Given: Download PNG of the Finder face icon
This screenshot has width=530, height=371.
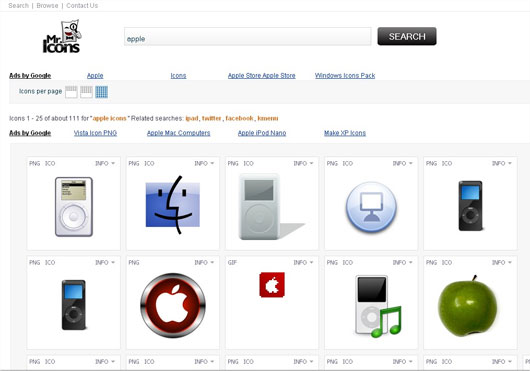Looking at the screenshot, I should (x=134, y=164).
